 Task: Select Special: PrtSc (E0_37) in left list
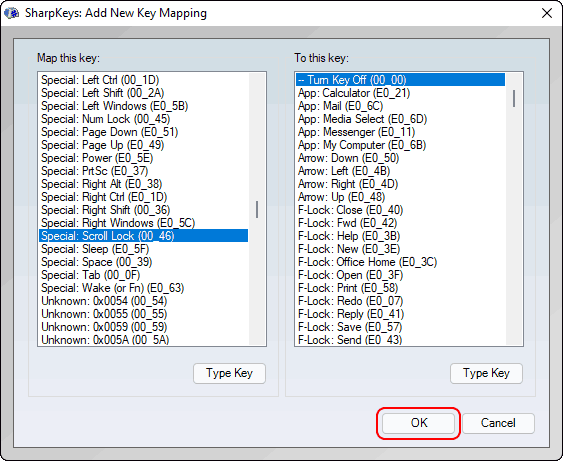point(143,171)
